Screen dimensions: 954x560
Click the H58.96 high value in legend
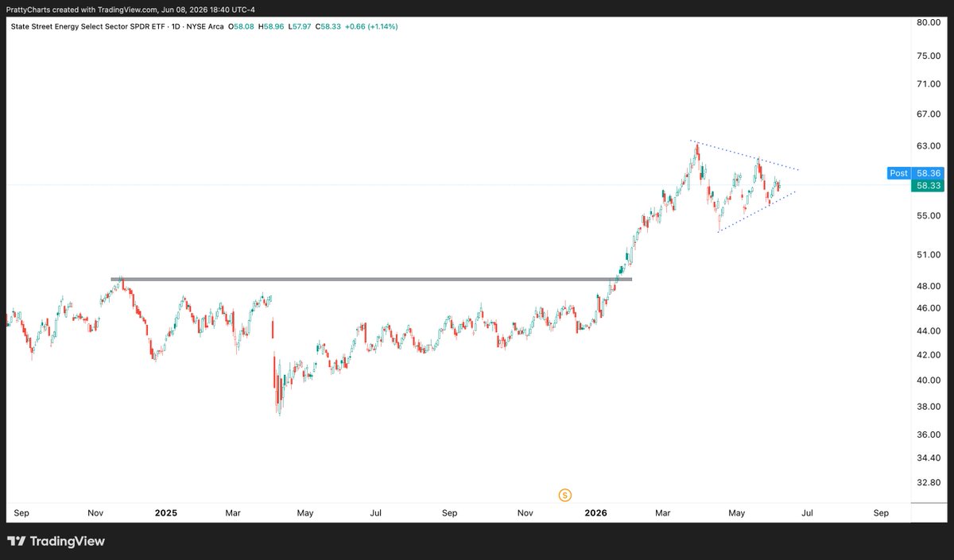(x=273, y=26)
